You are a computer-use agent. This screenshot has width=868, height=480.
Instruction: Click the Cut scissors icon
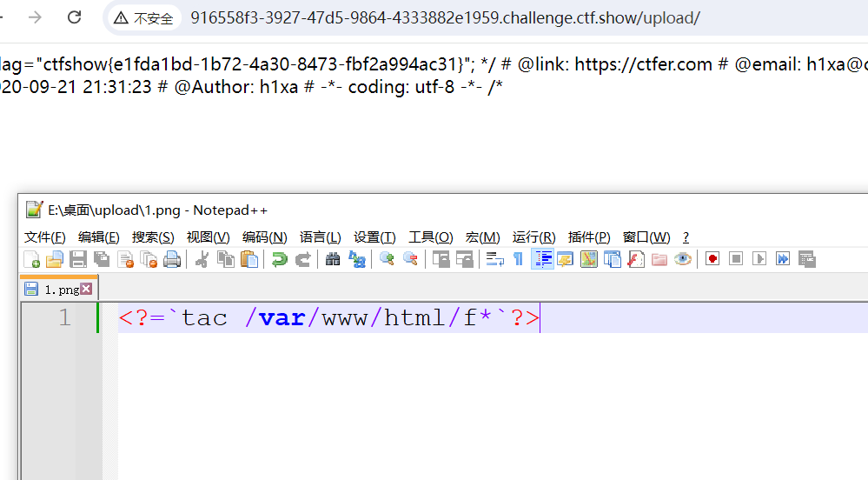click(202, 259)
